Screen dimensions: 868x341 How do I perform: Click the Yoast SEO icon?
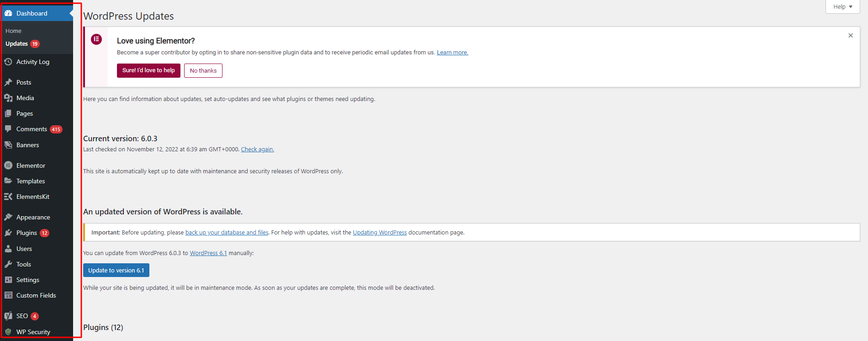[8, 316]
